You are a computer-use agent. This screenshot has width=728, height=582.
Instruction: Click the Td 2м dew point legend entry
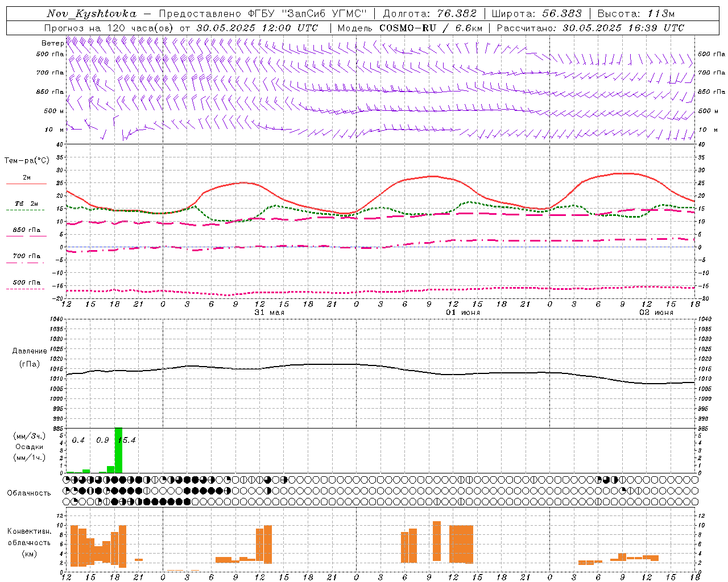pos(27,203)
